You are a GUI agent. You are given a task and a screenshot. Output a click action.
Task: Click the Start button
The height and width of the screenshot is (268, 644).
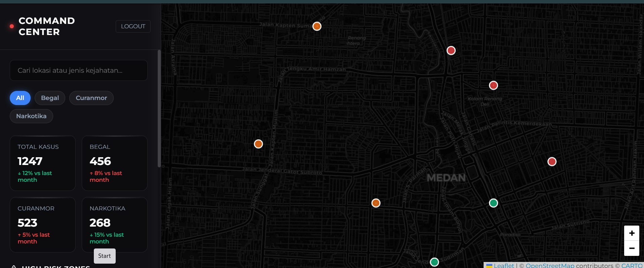tap(105, 256)
